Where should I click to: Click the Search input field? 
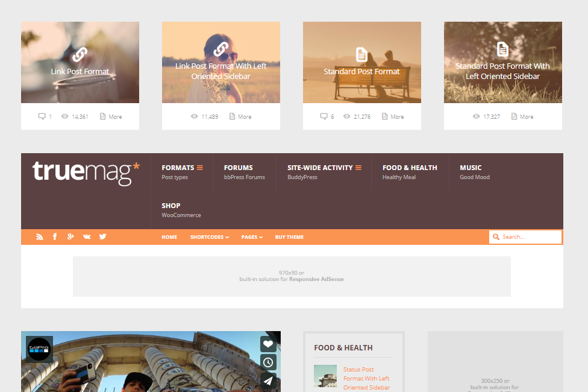point(525,237)
